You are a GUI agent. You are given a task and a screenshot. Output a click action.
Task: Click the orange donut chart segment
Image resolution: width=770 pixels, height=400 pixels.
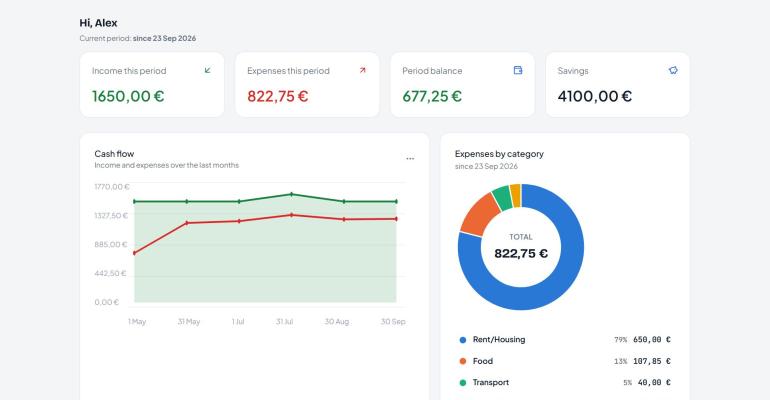coord(479,214)
